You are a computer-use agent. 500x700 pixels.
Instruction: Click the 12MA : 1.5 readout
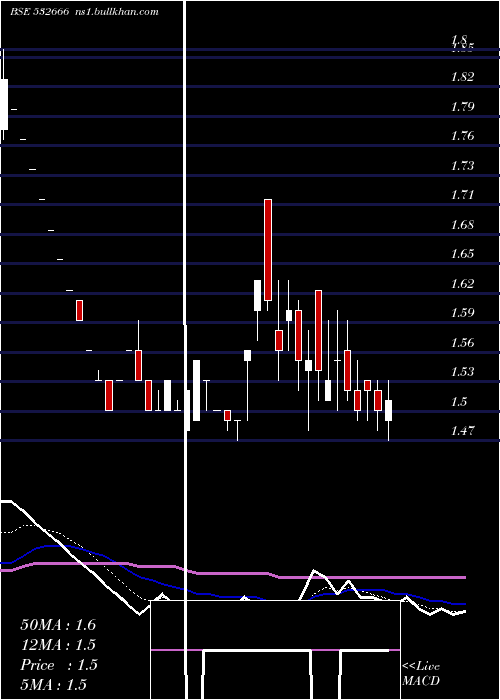(58, 645)
